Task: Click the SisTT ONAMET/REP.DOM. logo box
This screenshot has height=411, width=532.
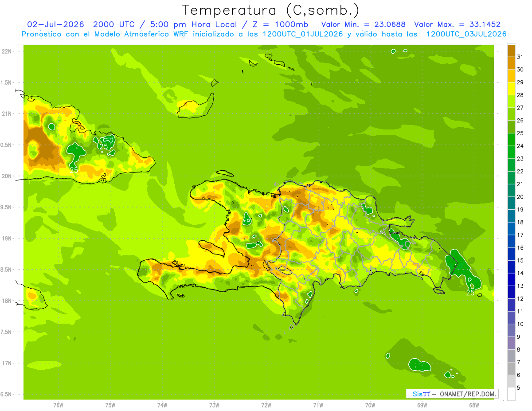Action: pyautogui.click(x=452, y=394)
